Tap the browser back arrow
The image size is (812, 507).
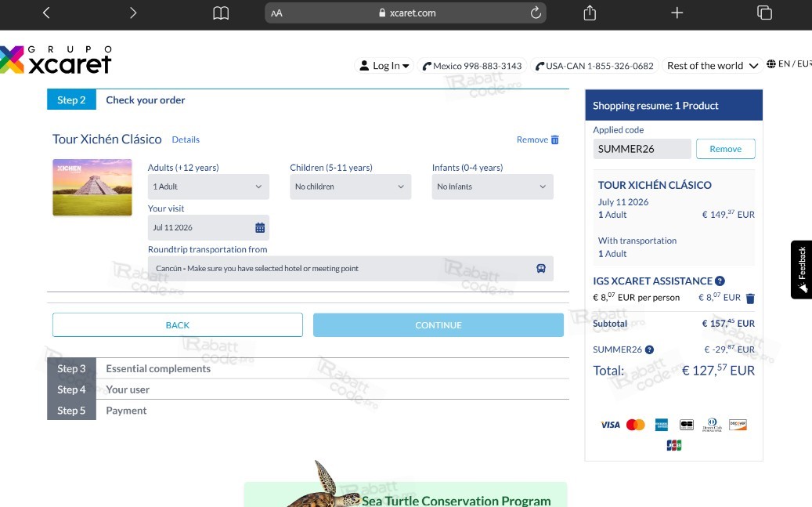(x=46, y=13)
